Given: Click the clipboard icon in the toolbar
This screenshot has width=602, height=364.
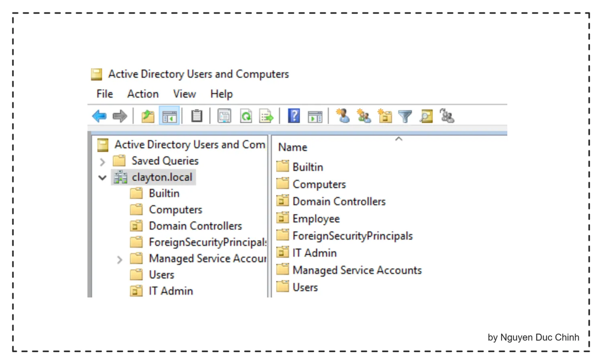Looking at the screenshot, I should [x=197, y=116].
